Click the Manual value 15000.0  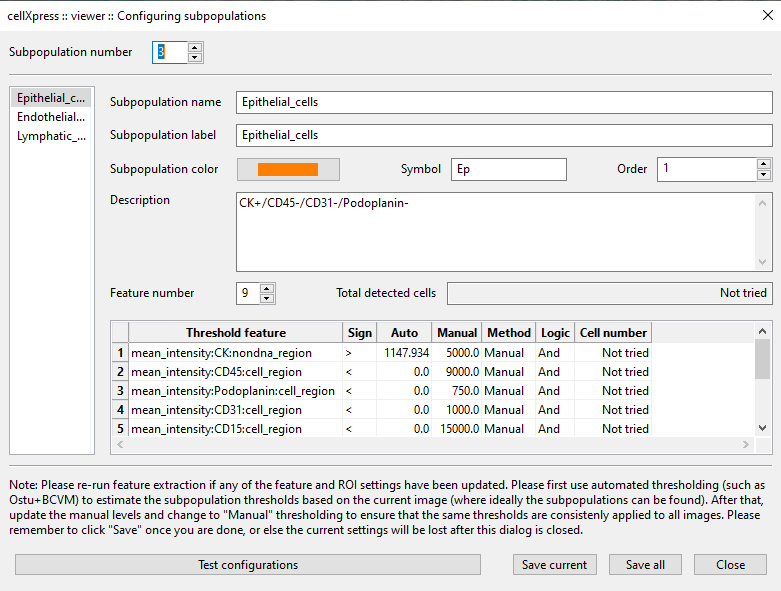(457, 429)
